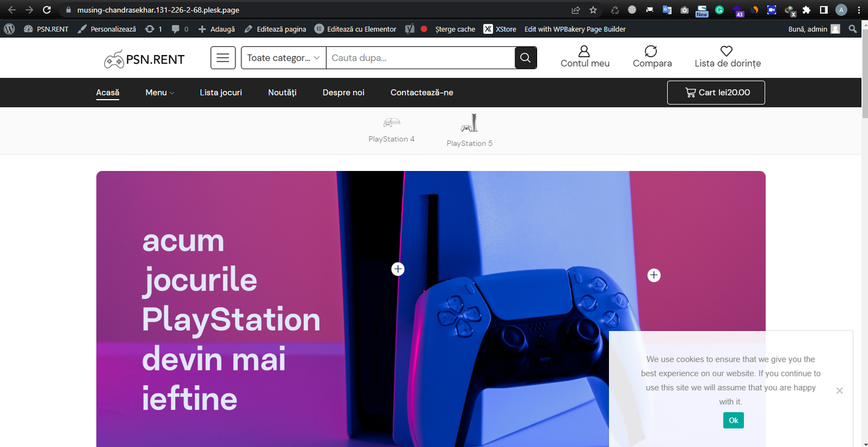Click Edit with WPBakery Page Builder
This screenshot has width=868, height=447.
pos(575,29)
